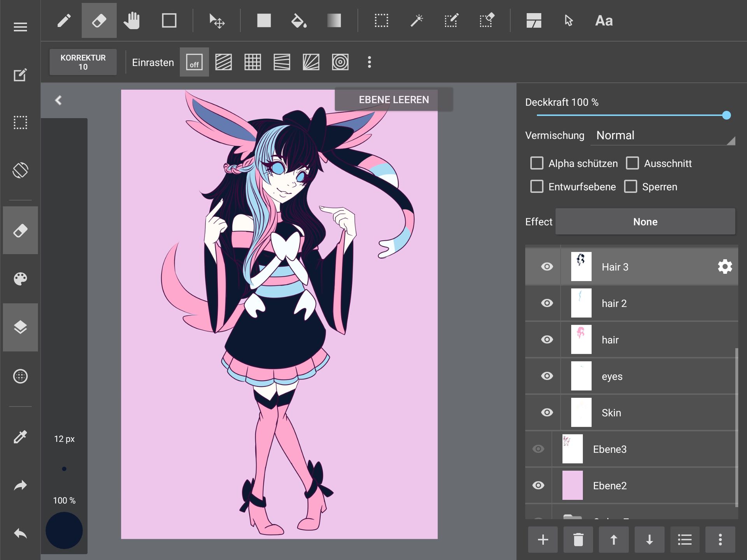Move the layer up
Viewport: 747px width, 560px height.
[614, 539]
